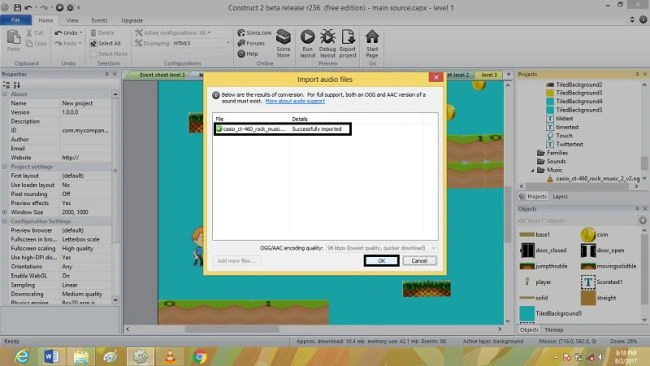Open the Undo history dropdown arrow

pyautogui.click(x=81, y=33)
